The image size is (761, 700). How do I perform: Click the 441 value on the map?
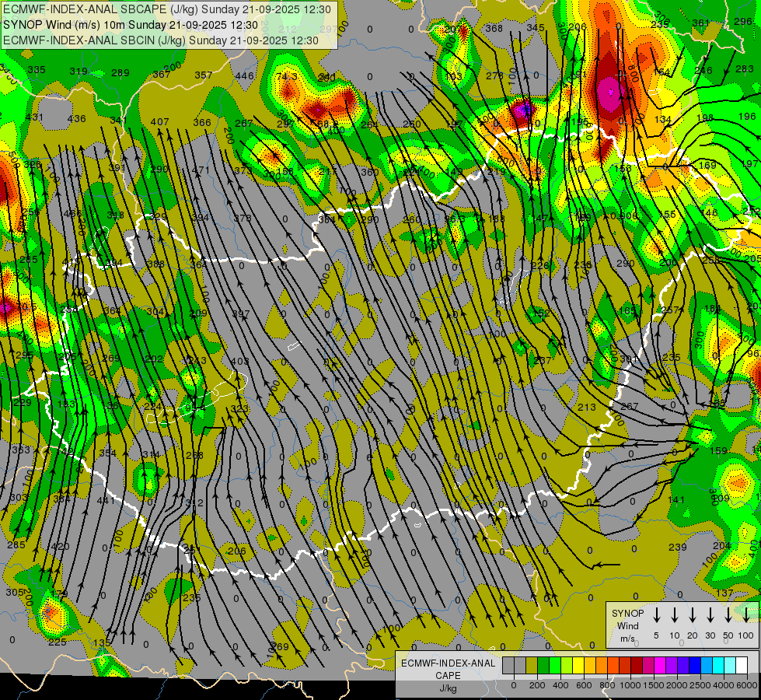[x=106, y=500]
